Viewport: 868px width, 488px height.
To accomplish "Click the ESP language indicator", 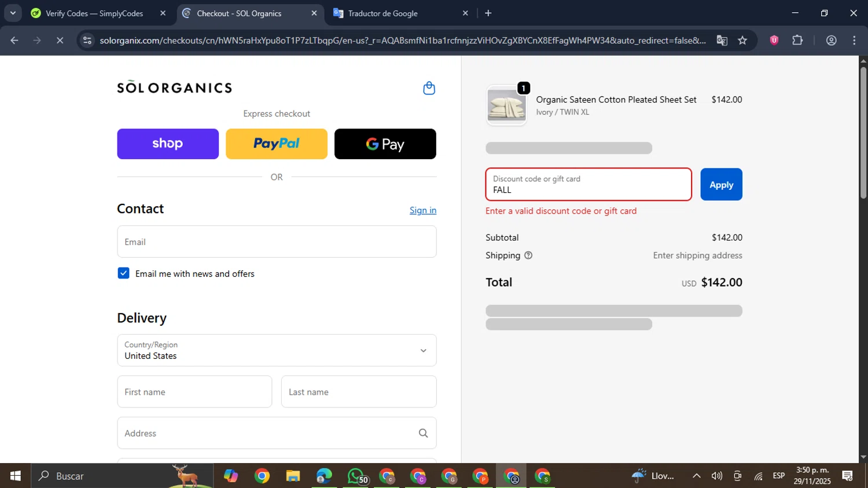I will 779,476.
